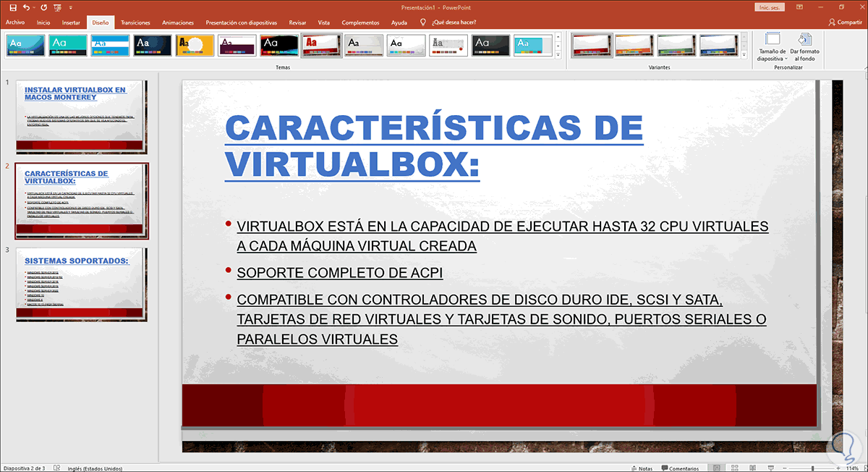
Task: Apply the white and maroon theme
Action: pyautogui.click(x=237, y=46)
